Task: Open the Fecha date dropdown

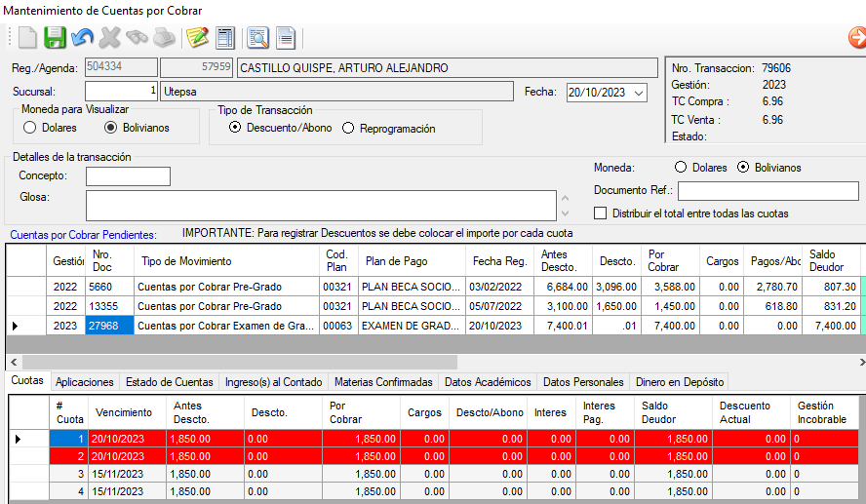Action: click(639, 93)
